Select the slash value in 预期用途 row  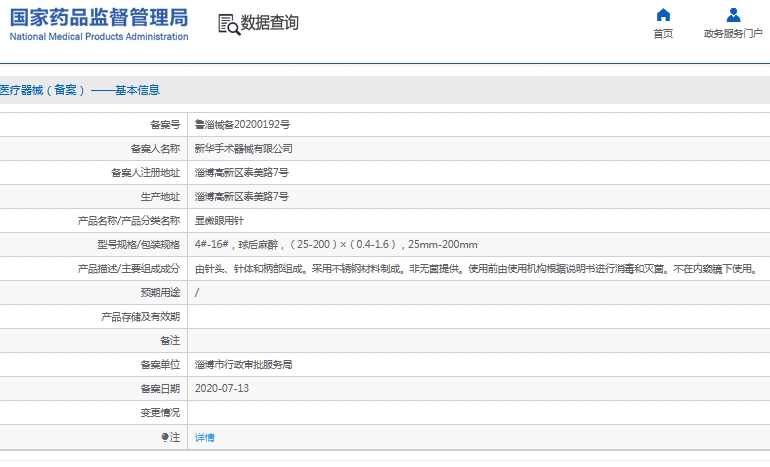coord(197,293)
